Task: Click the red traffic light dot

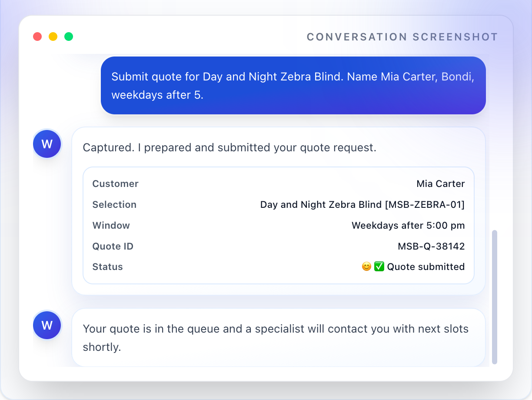Action: point(37,37)
